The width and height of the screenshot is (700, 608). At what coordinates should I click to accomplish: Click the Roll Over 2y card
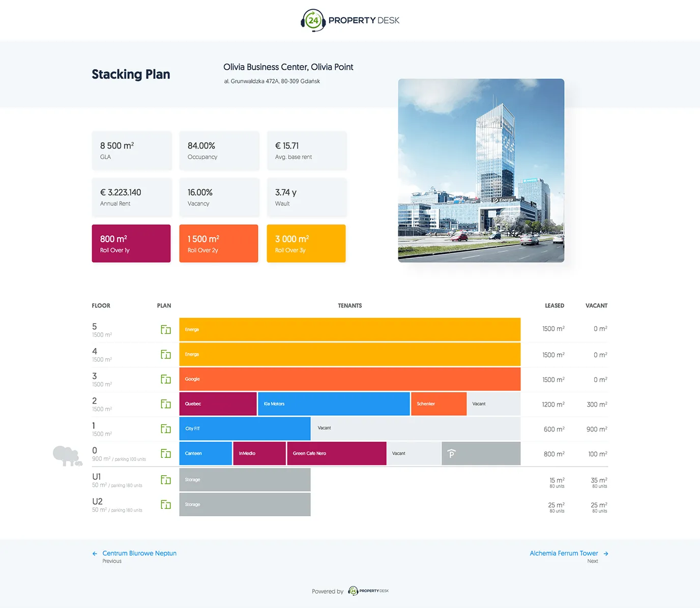coord(219,244)
